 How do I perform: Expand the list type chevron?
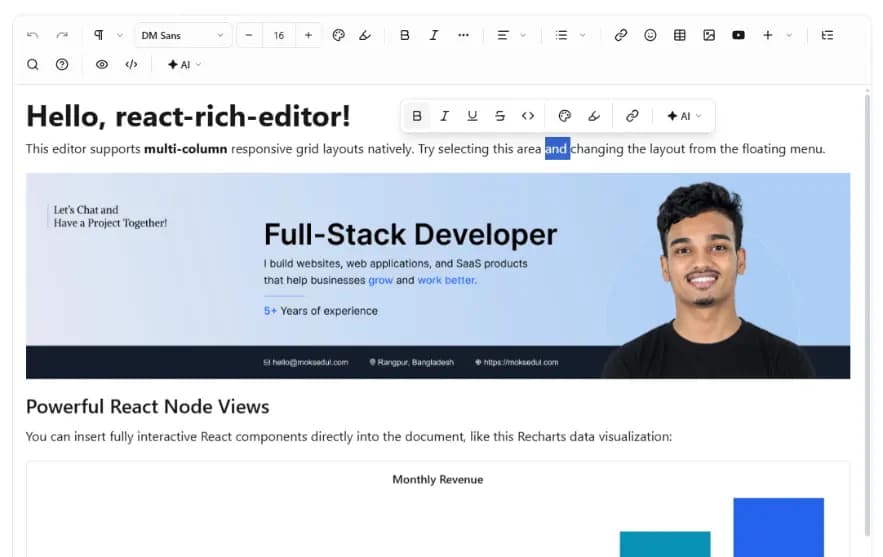tap(582, 35)
